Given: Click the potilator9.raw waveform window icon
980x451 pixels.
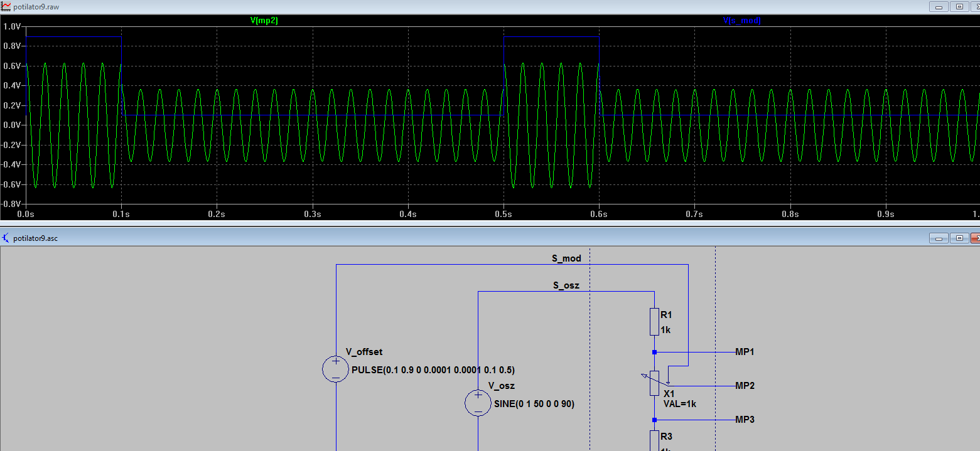Looking at the screenshot, I should [x=6, y=6].
